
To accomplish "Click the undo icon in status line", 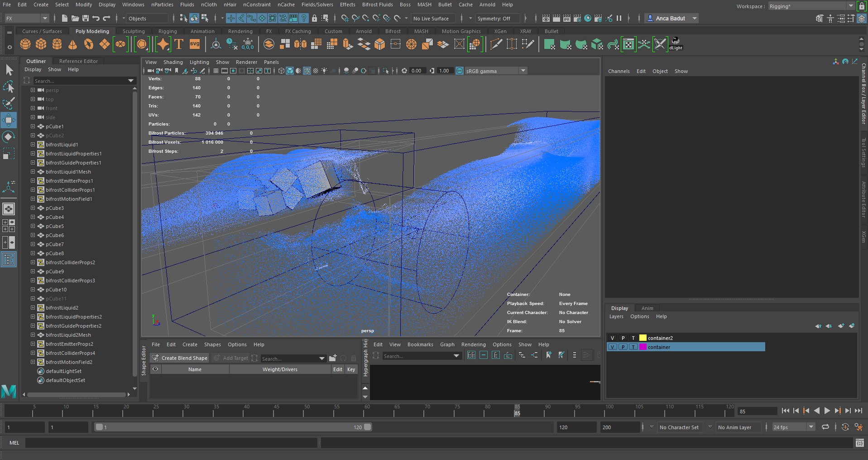I will click(96, 18).
